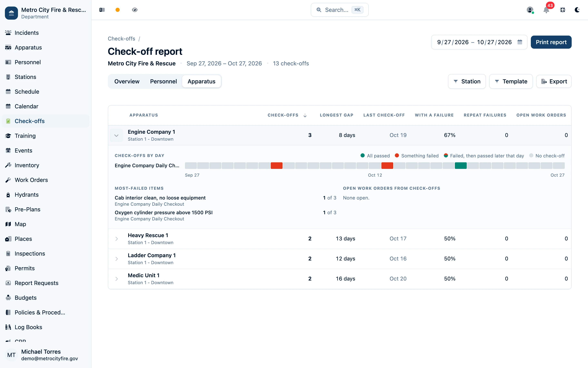
Task: Click the orange status dot icon
Action: 118,10
